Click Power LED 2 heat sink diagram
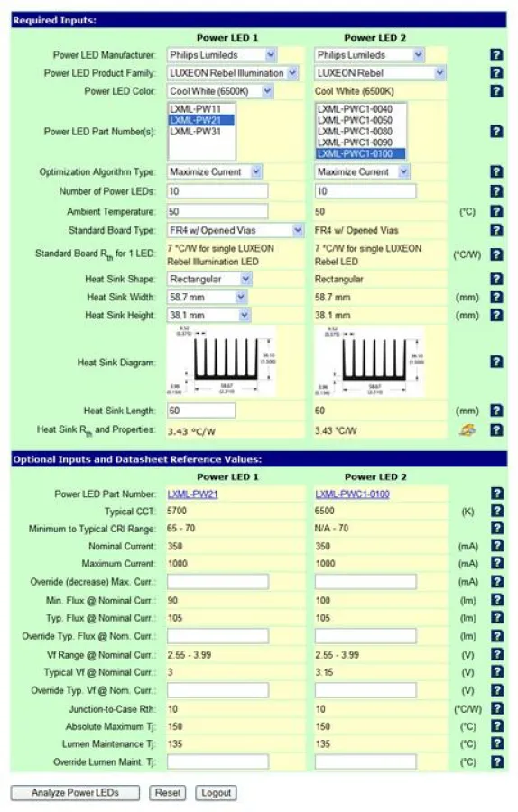The image size is (518, 812). click(x=370, y=362)
